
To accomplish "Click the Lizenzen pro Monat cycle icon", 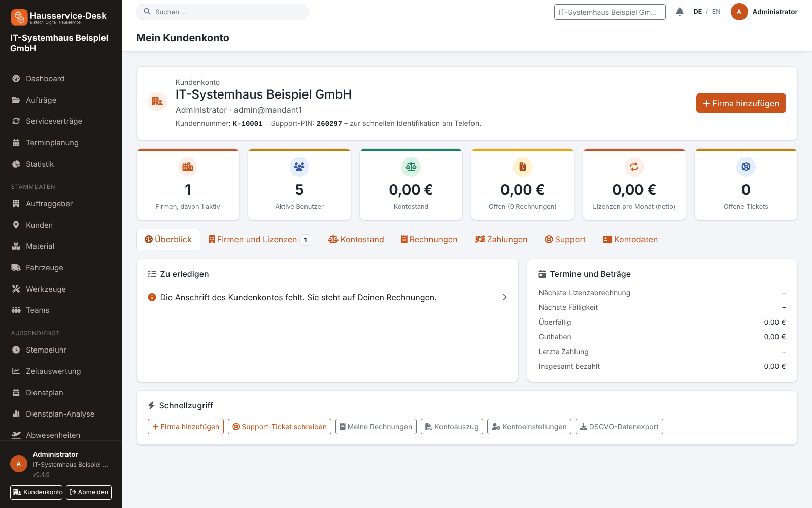I will click(x=634, y=167).
